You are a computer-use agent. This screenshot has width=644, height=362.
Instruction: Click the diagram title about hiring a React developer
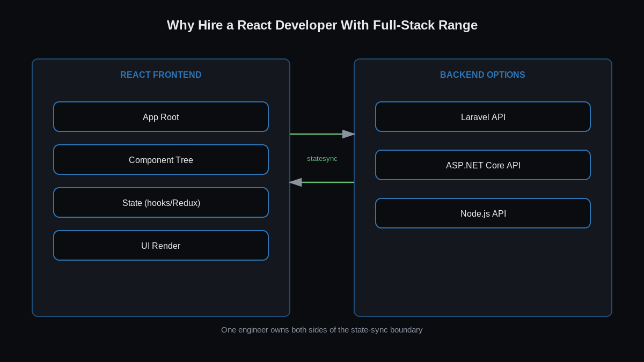click(x=322, y=25)
